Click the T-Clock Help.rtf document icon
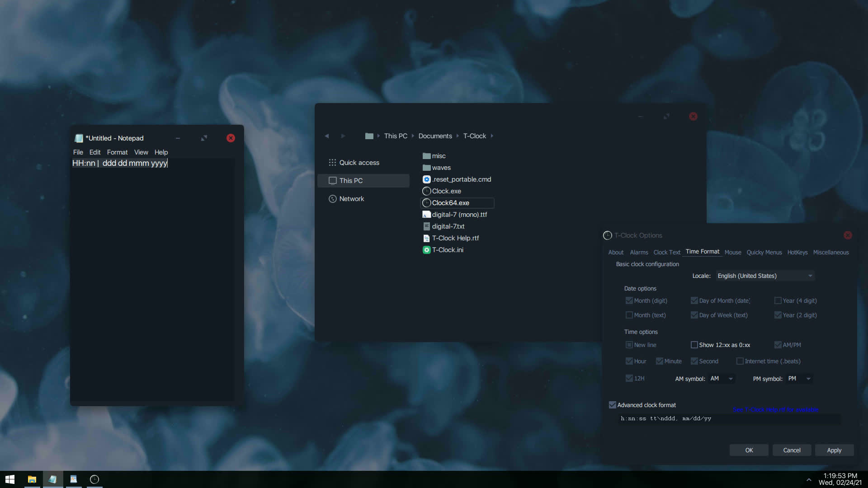The height and width of the screenshot is (488, 868). coord(426,238)
